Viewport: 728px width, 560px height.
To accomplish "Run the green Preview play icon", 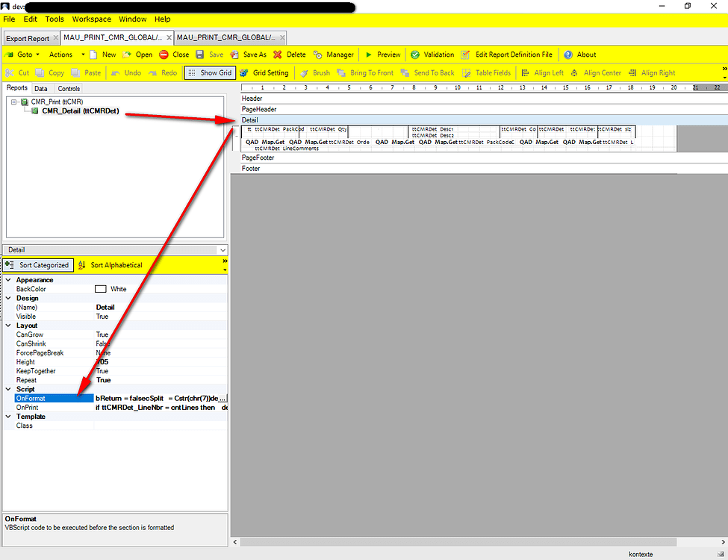I will pos(369,55).
